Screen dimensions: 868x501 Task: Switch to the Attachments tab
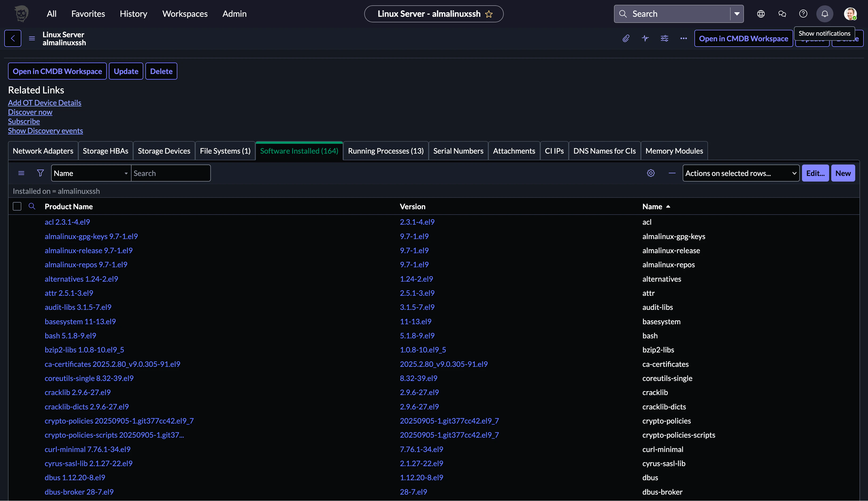(x=514, y=151)
